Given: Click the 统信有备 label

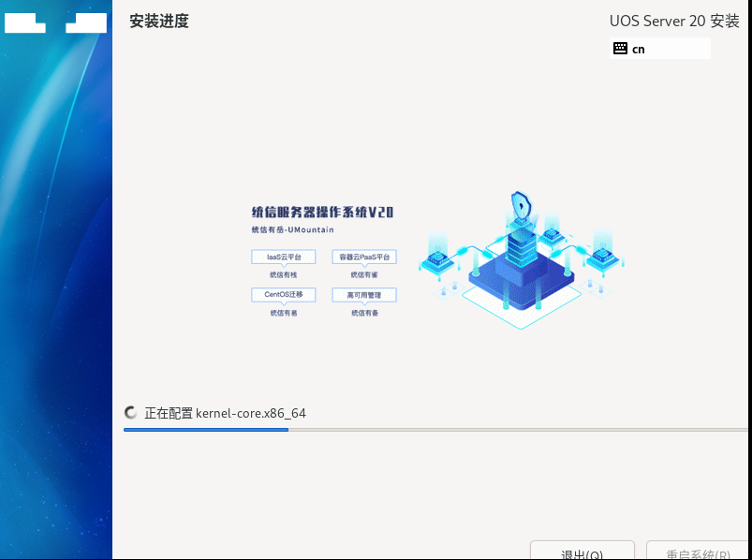Looking at the screenshot, I should pos(364,313).
